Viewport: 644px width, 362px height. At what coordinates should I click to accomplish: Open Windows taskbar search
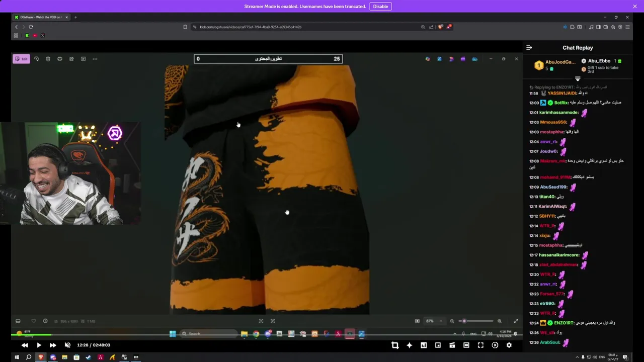[x=29, y=357]
